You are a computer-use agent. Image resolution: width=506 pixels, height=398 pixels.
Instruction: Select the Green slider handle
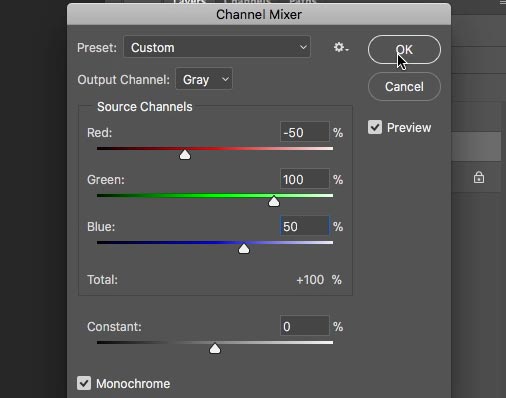click(x=274, y=201)
